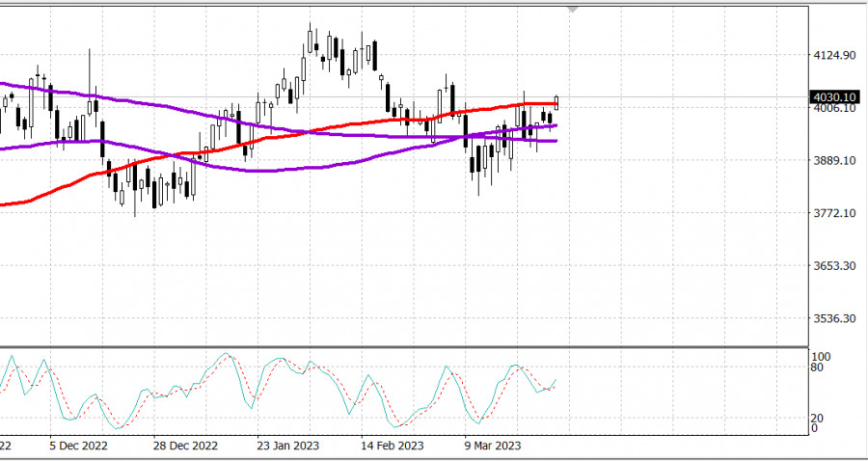Click the oscillator level 20 label
The image size is (868, 461).
click(818, 419)
